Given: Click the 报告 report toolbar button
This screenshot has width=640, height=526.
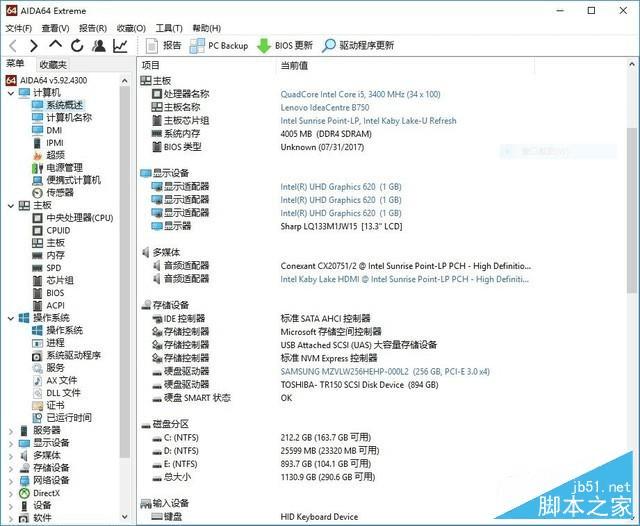Looking at the screenshot, I should click(x=164, y=45).
